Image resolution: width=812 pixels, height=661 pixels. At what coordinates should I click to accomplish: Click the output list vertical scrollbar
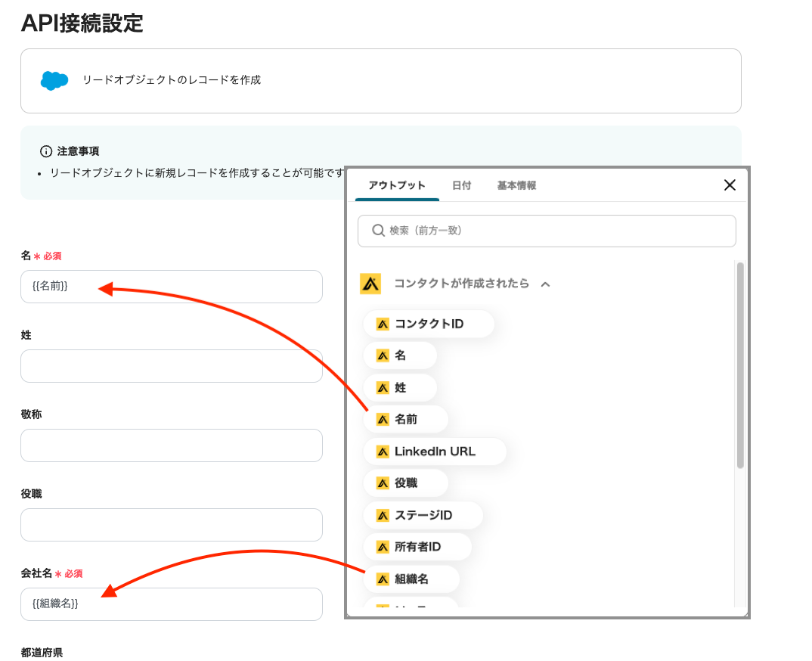tap(740, 365)
